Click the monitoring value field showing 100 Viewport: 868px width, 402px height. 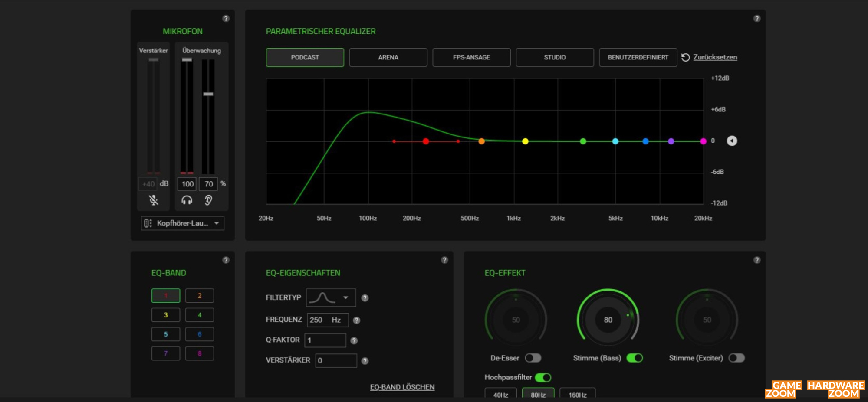187,184
